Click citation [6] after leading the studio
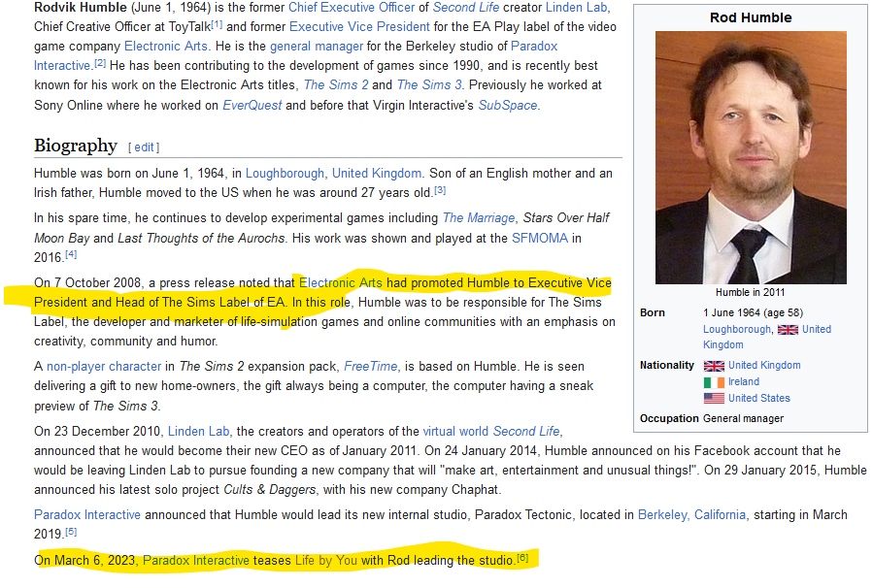This screenshot has width=873, height=588. point(522,558)
